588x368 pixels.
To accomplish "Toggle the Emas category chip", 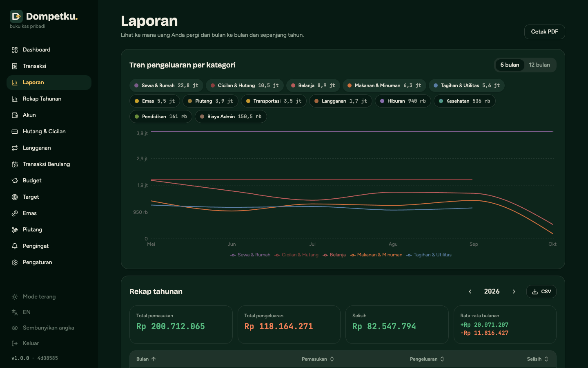I will [155, 101].
